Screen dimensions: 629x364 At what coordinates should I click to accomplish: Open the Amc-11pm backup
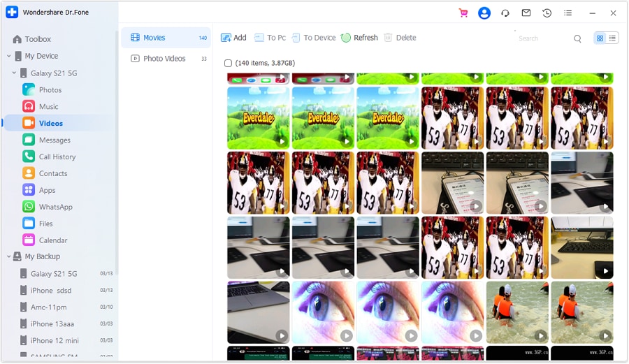tap(66, 307)
